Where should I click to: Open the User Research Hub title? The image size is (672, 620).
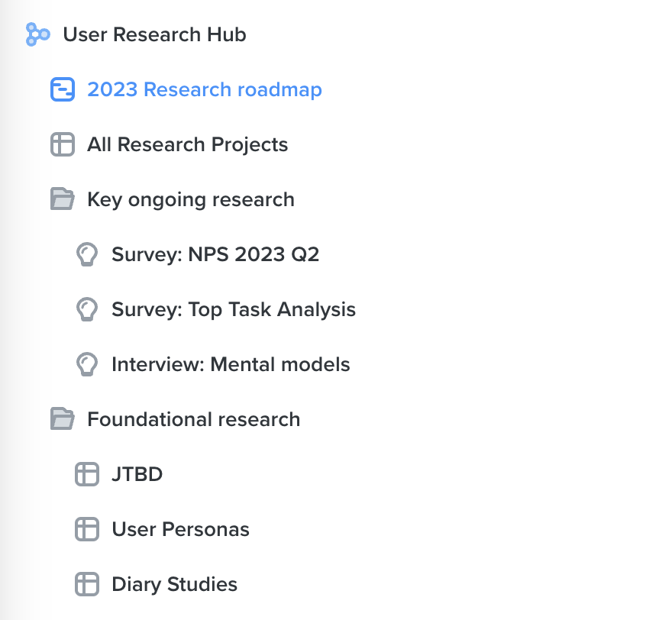pos(155,34)
